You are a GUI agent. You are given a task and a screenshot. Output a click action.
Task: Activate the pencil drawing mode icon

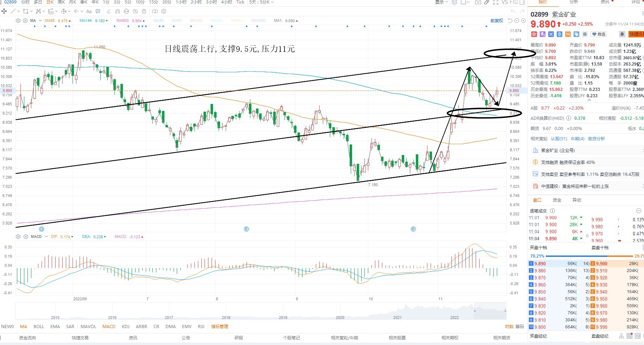tap(487, 2)
